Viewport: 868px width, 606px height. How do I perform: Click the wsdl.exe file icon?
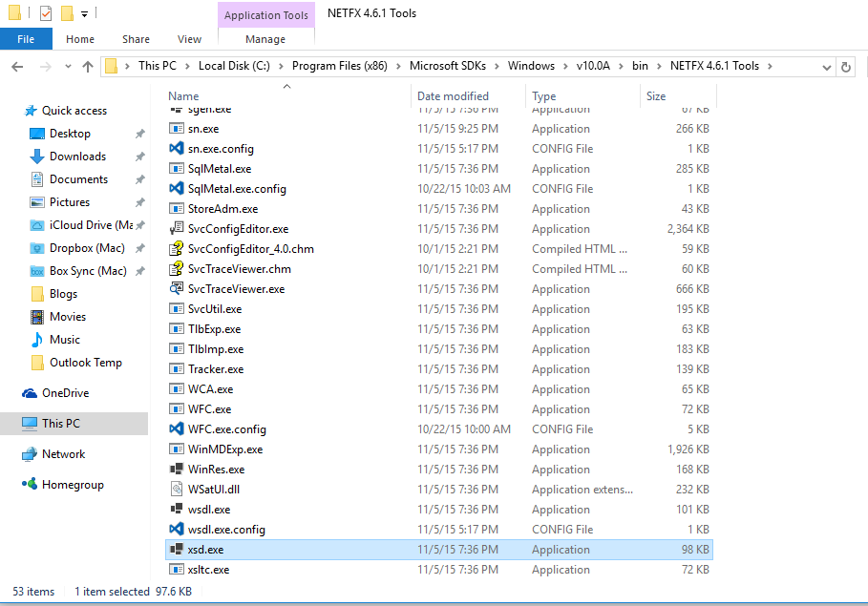pyautogui.click(x=176, y=510)
